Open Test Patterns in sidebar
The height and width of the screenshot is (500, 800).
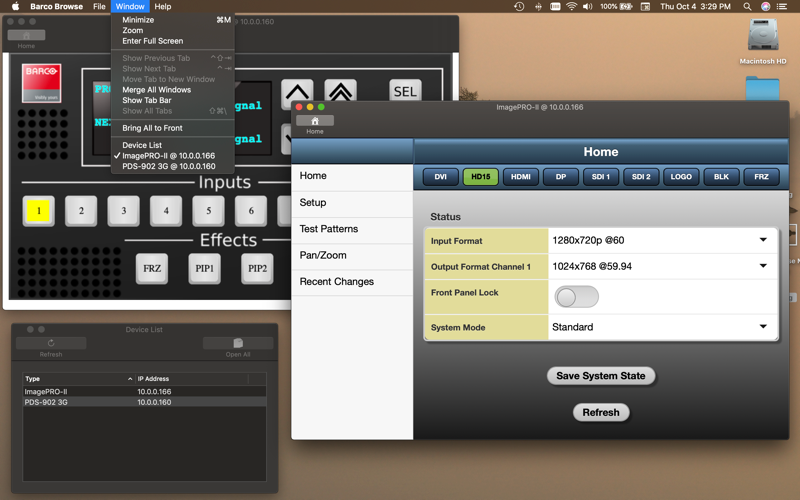[352, 229]
